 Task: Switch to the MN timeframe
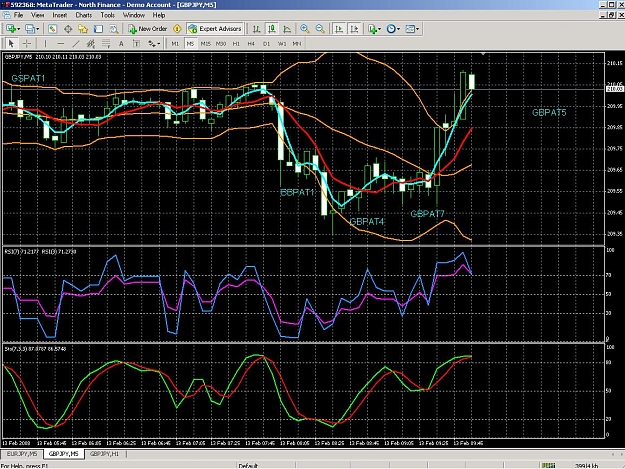click(297, 43)
